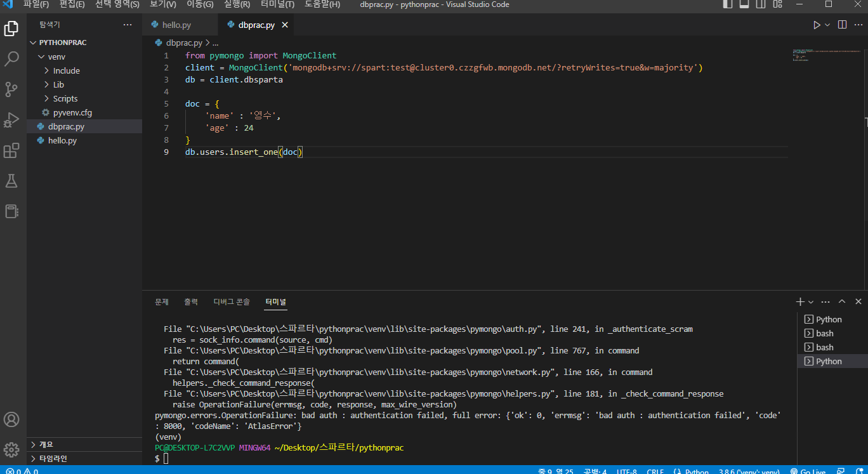Expand the Scripts folder

pyautogui.click(x=84, y=98)
